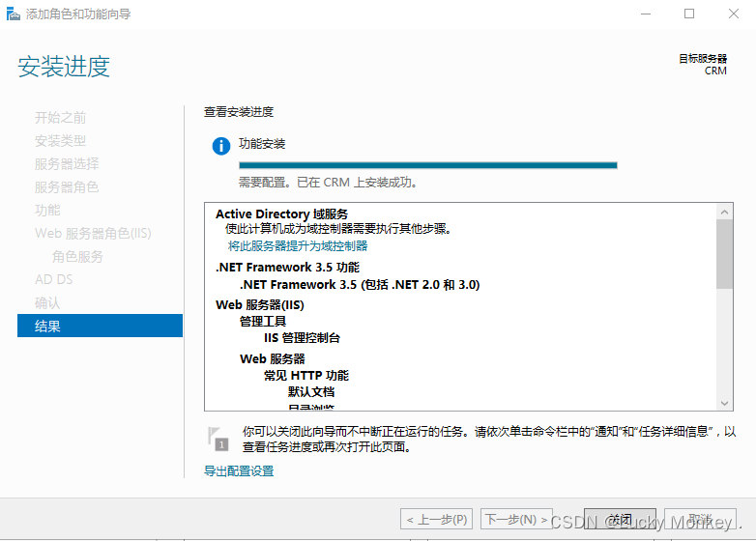
Task: Select the highlighted 结果 step
Action: coord(100,326)
